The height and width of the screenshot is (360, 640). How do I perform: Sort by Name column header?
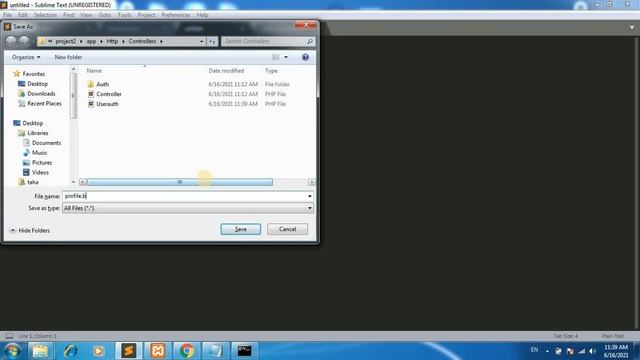[94, 71]
